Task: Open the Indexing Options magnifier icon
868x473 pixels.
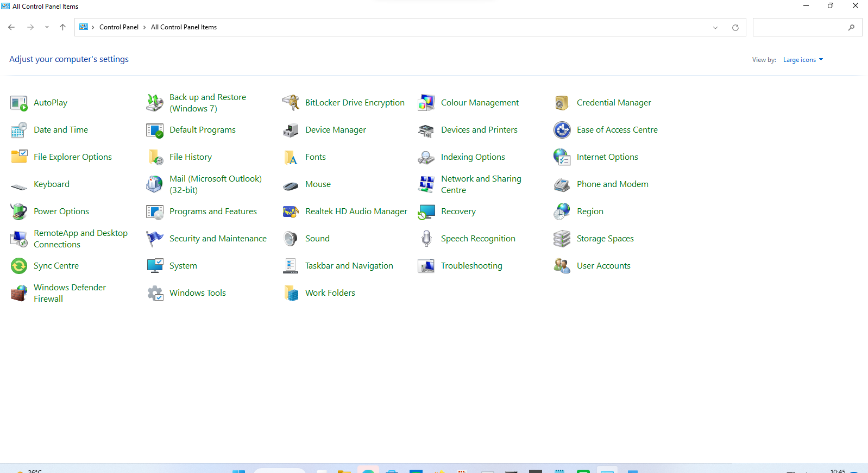Action: tap(426, 157)
